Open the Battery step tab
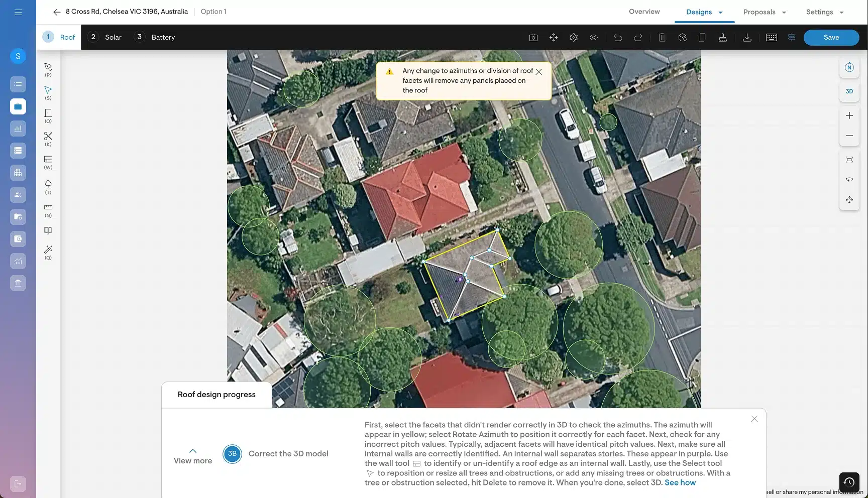 (x=156, y=37)
